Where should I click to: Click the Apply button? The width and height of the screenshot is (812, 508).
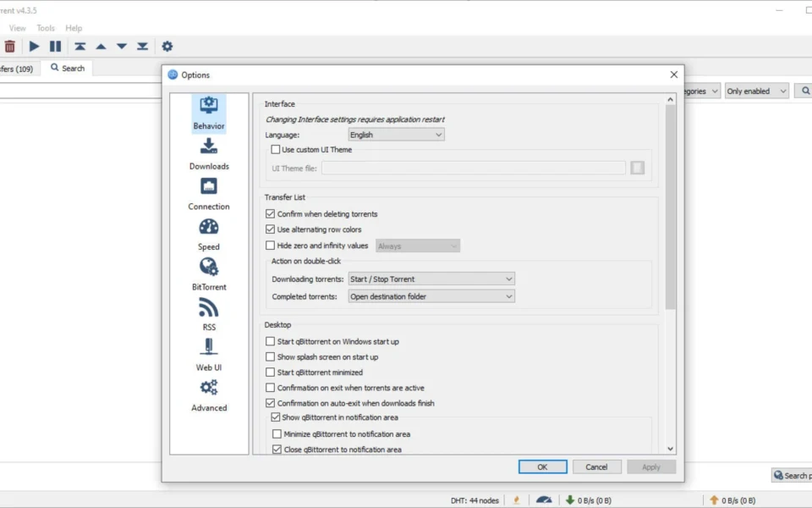pos(651,467)
